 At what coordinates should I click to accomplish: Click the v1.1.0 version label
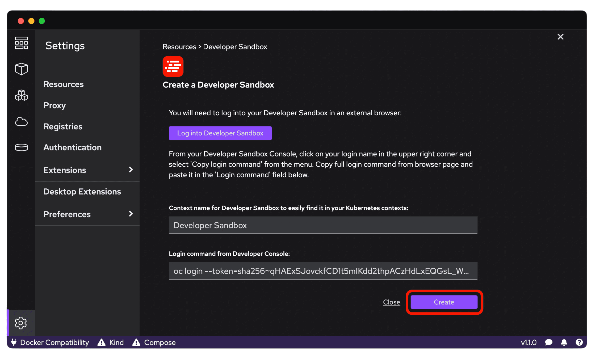(528, 342)
